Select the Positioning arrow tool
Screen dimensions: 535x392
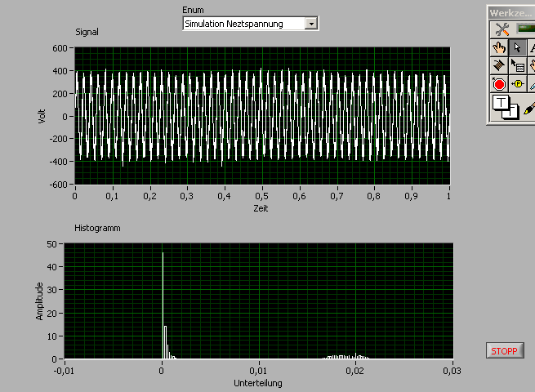[x=517, y=47]
